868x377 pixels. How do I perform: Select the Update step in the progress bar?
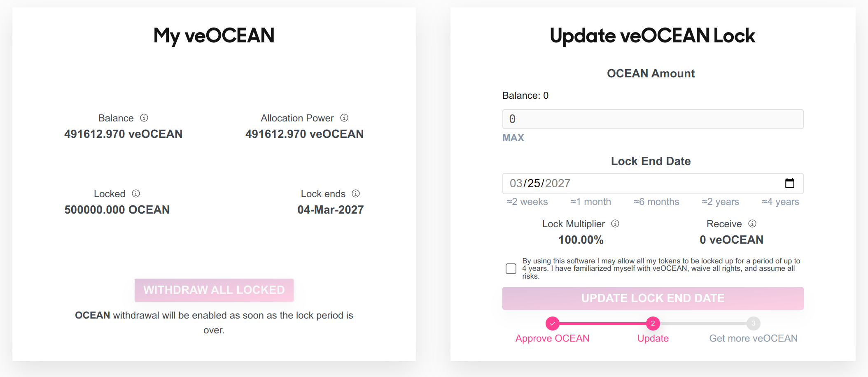coord(652,338)
